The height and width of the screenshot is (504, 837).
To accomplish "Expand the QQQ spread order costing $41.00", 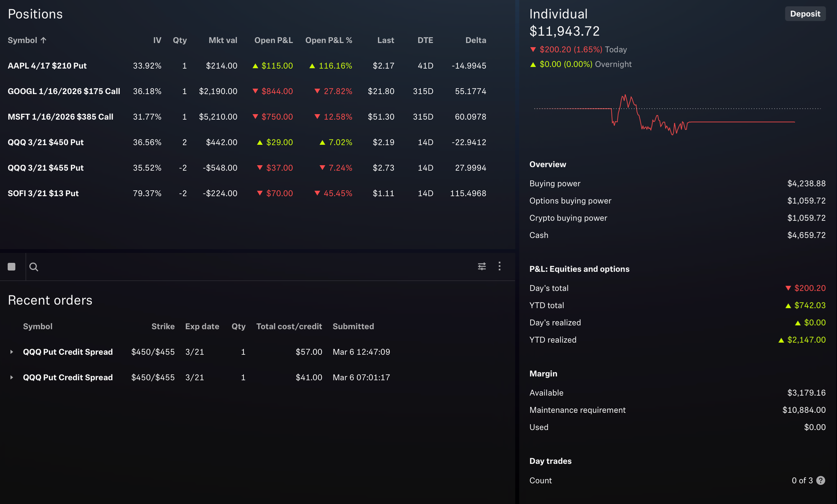I will (12, 378).
